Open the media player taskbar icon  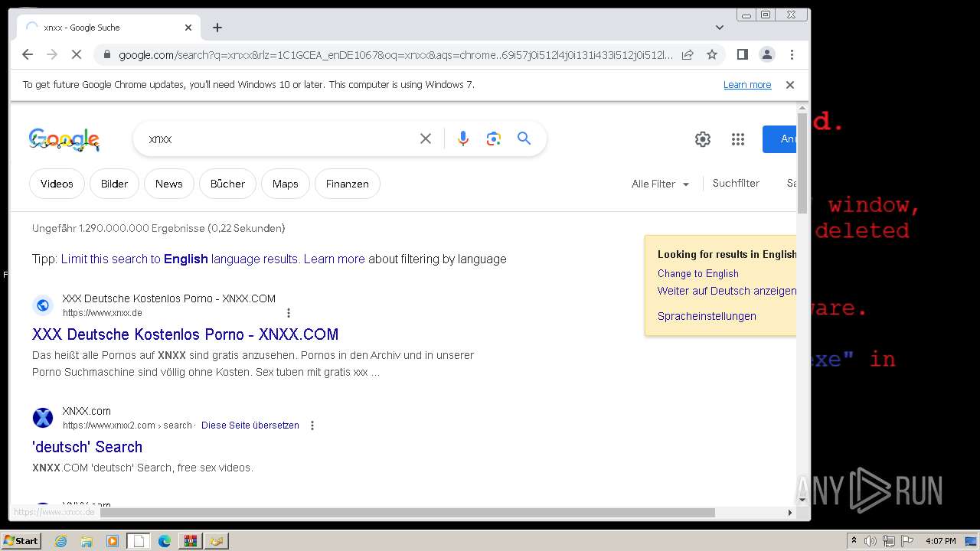[x=113, y=541]
